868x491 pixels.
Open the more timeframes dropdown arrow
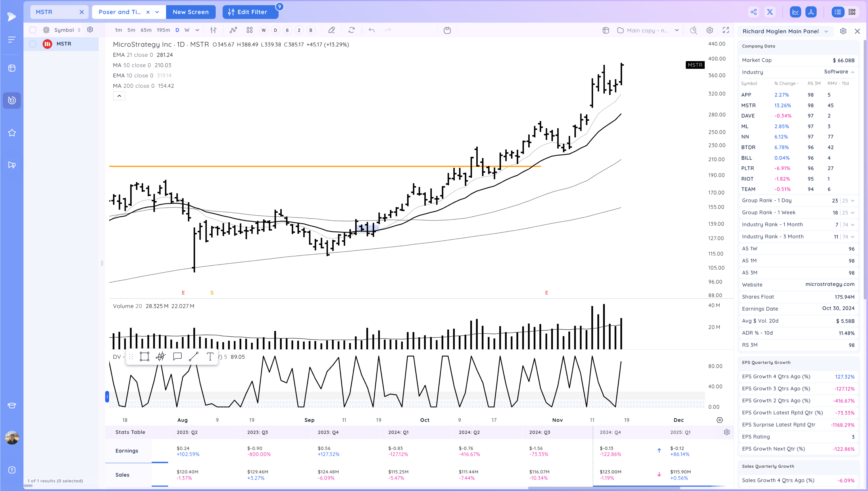[197, 30]
